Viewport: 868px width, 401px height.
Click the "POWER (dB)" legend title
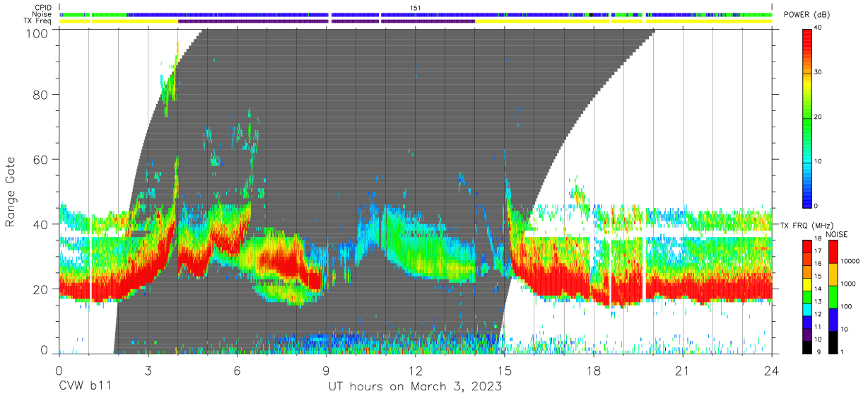807,15
